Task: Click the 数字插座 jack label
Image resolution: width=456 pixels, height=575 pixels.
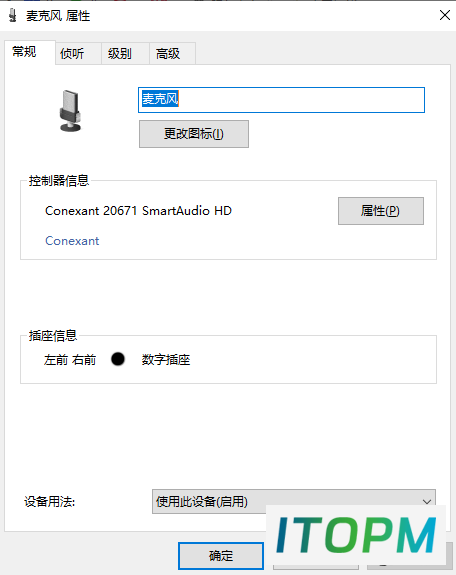Action: 166,360
